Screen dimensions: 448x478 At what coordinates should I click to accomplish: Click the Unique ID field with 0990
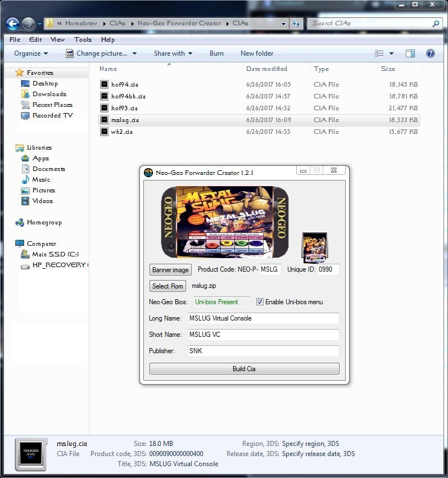click(x=328, y=269)
